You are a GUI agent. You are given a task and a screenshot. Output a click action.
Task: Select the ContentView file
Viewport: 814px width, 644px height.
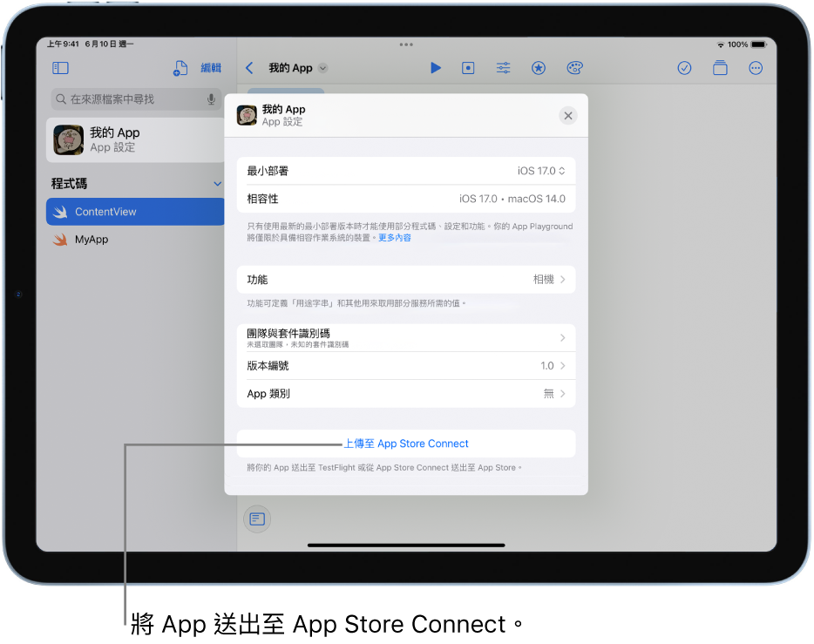coord(135,212)
